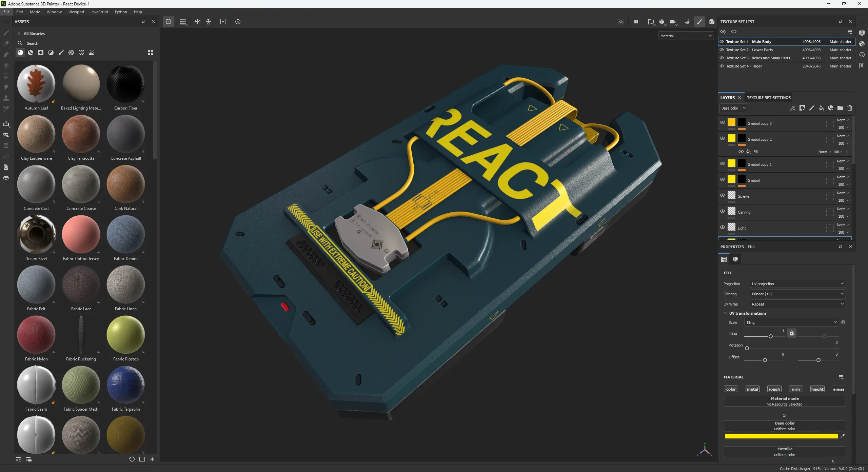Hide the Symbol copy 1 layer
Viewport: 868px width, 472px height.
723,164
